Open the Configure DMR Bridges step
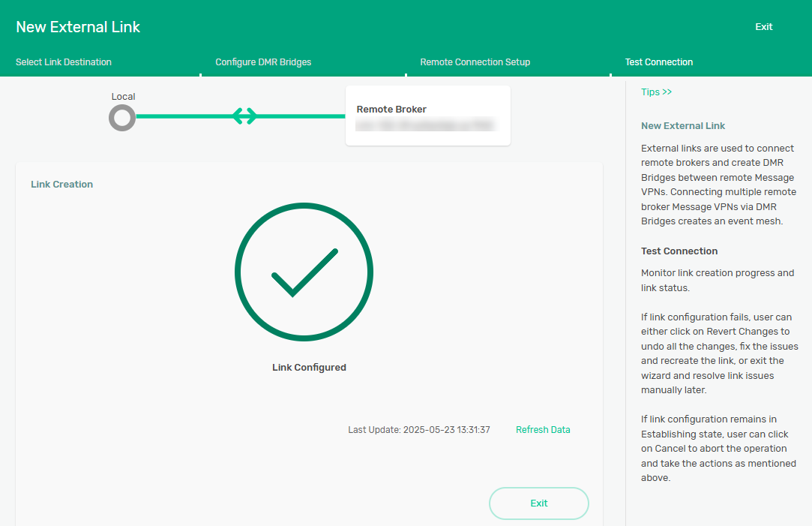Screen dimensions: 812x526 click(263, 62)
